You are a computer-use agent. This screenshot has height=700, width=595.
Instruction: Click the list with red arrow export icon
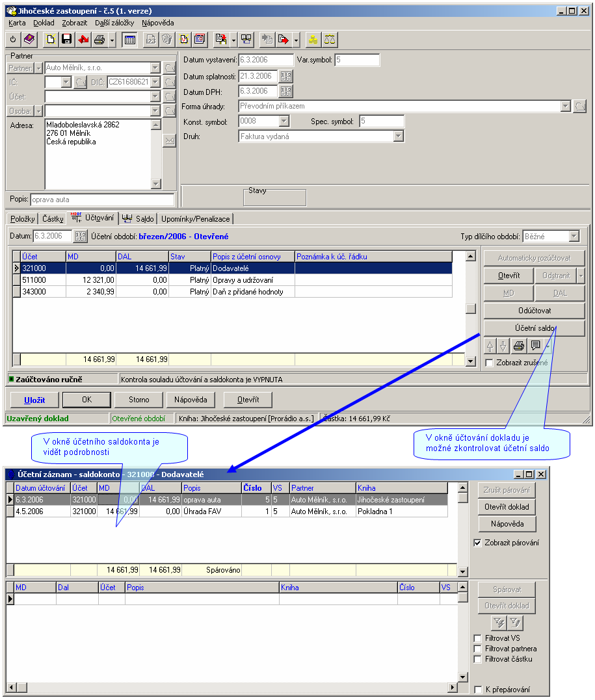[x=284, y=40]
